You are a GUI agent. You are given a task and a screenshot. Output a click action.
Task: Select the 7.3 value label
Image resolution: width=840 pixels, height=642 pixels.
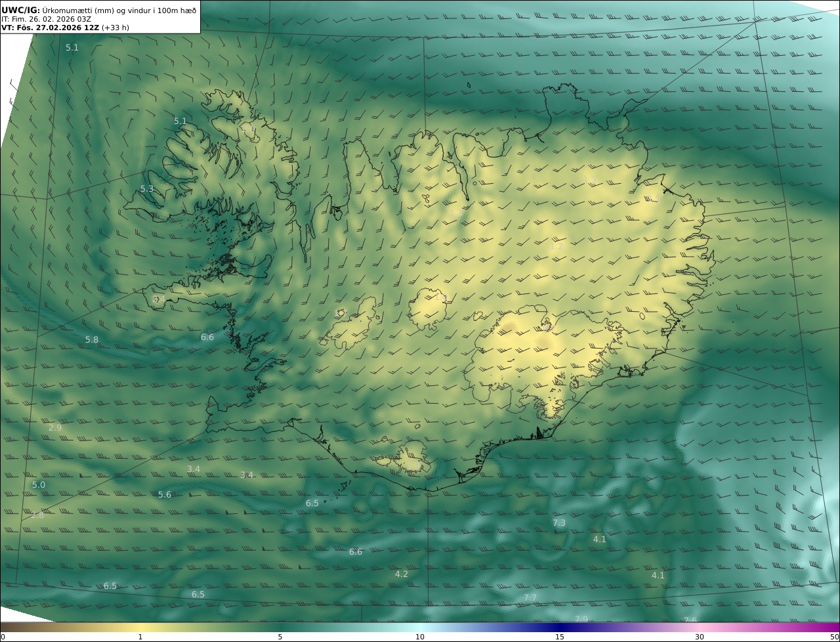(559, 523)
